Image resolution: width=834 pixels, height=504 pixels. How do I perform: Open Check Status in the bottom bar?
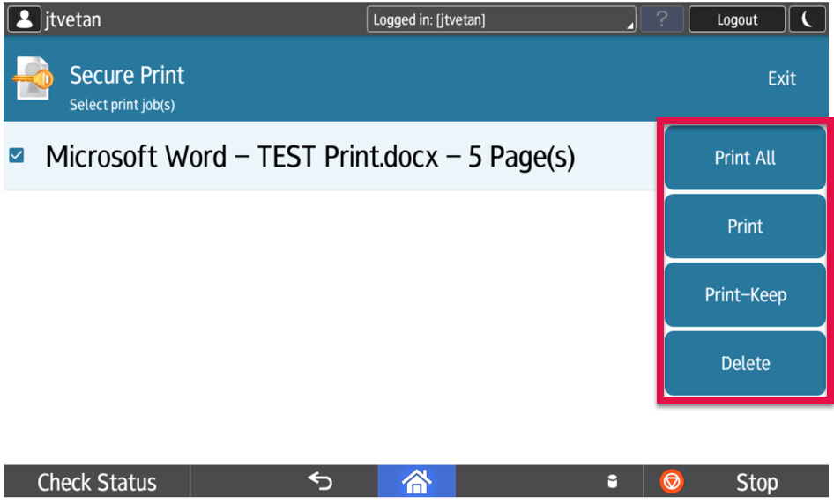click(x=96, y=482)
